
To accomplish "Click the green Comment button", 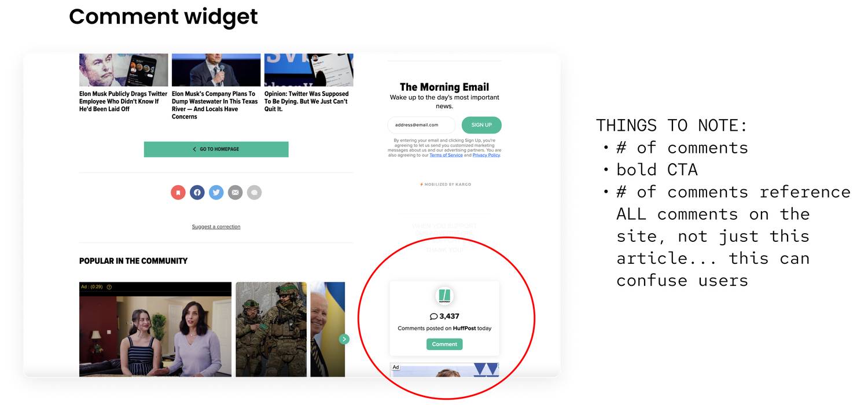I will [444, 344].
